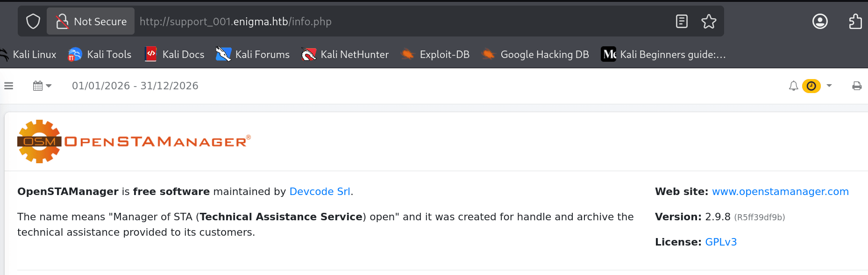Click the tracking protection shield icon
868x275 pixels.
click(x=33, y=22)
